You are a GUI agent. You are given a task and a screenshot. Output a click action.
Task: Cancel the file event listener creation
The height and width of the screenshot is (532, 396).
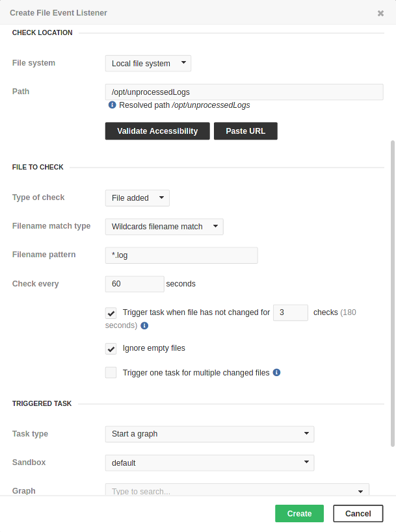coord(358,513)
